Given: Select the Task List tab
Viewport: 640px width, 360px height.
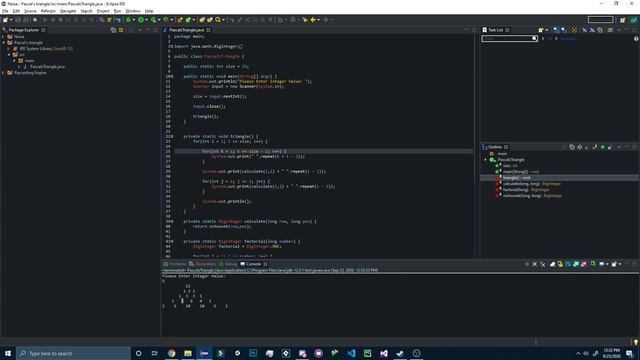Looking at the screenshot, I should 496,30.
